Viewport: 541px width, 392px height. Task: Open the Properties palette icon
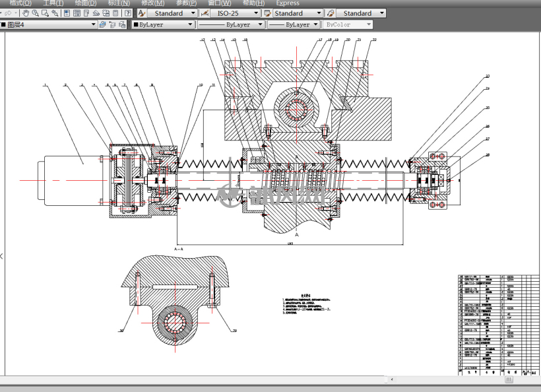pyautogui.click(x=67, y=13)
